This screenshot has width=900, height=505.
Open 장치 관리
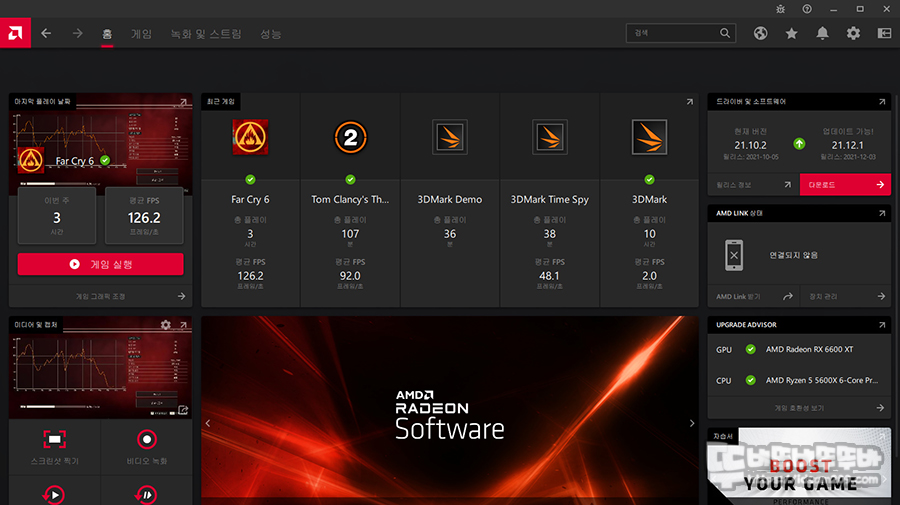[x=845, y=296]
